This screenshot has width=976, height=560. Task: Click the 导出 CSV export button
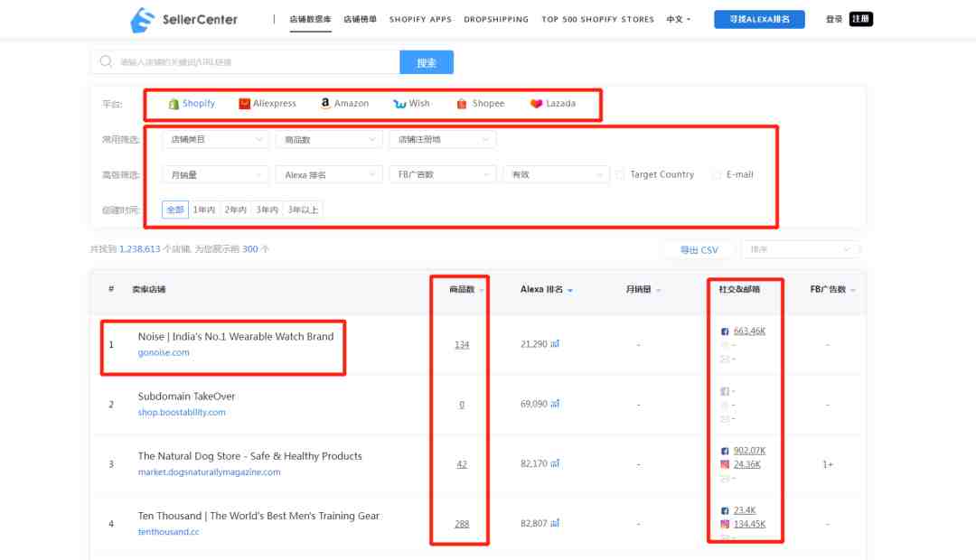(x=699, y=249)
